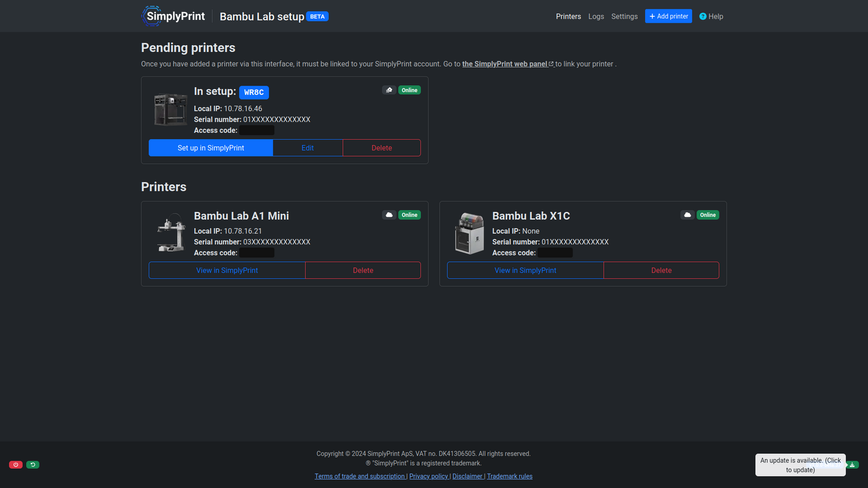View Bambu Lab A1 Mini in SimplyPrint

pyautogui.click(x=227, y=271)
